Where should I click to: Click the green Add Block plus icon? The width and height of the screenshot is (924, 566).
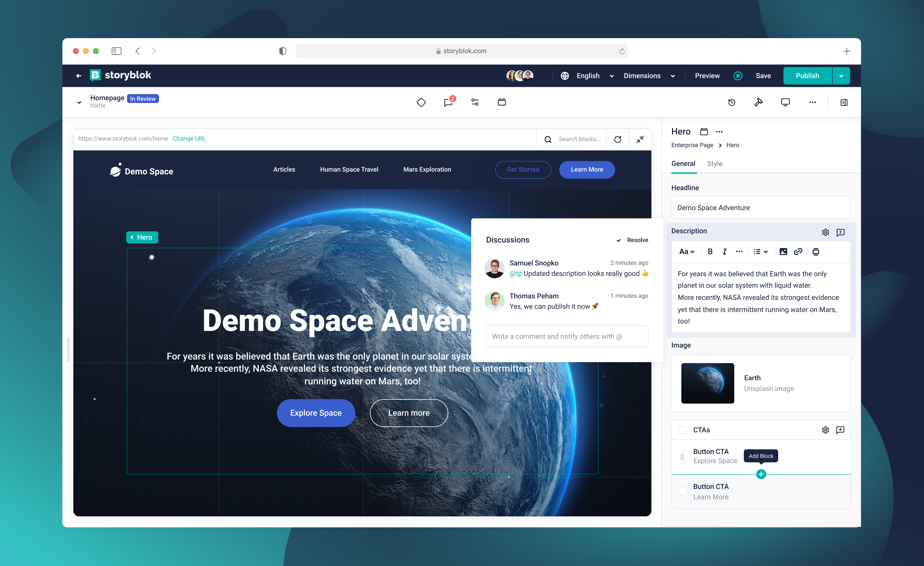761,474
